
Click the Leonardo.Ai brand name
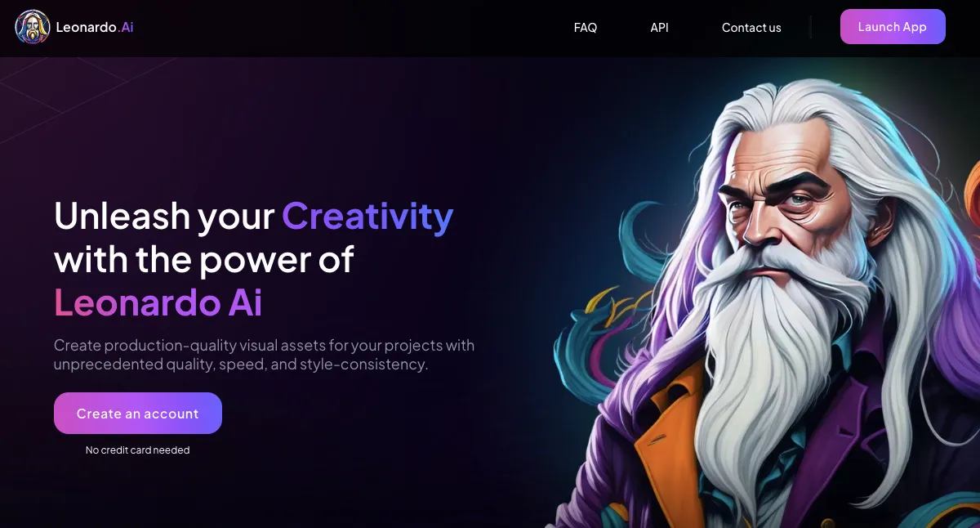point(95,27)
